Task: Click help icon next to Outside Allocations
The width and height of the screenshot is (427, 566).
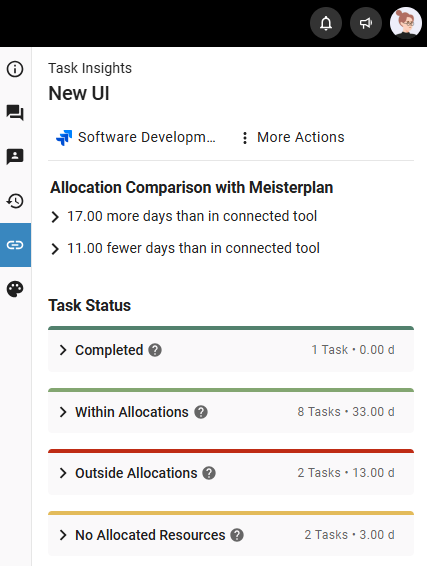Action: click(x=209, y=473)
